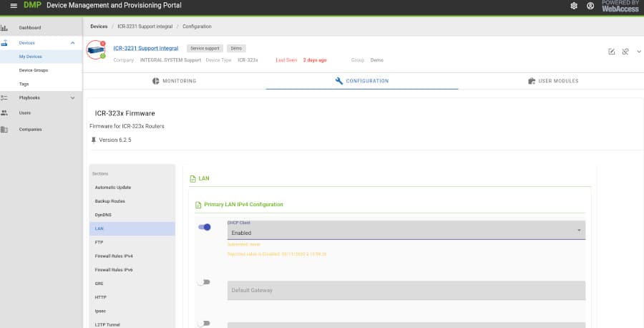
Task: Expand device header details chevron
Action: click(638, 52)
